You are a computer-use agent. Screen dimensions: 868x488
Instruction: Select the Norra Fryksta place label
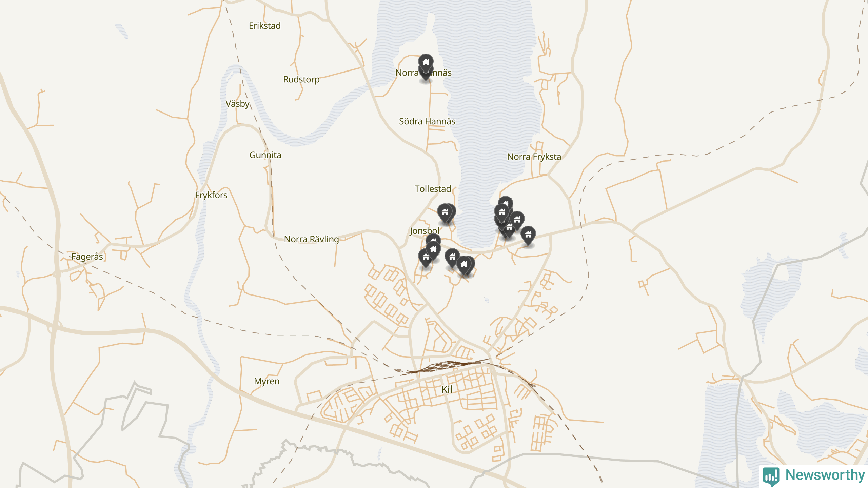(x=534, y=157)
